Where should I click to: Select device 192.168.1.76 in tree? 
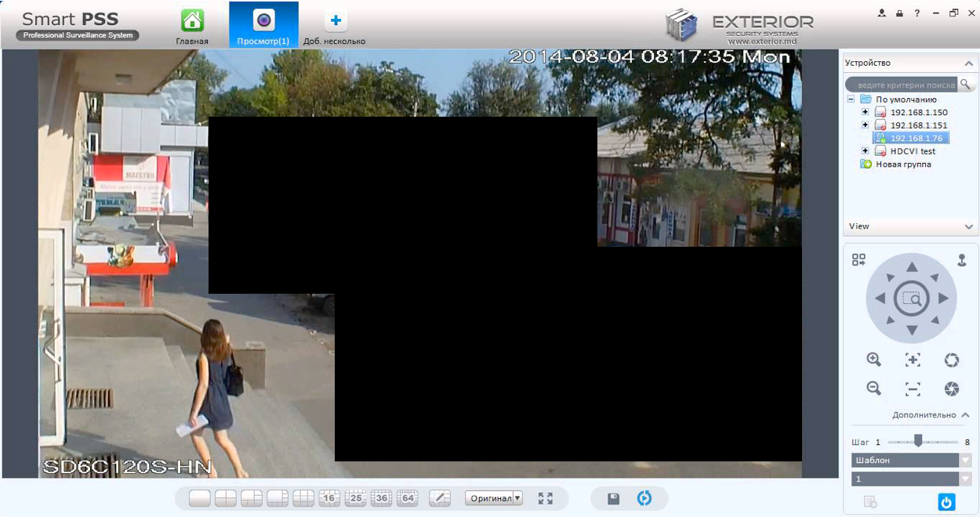click(918, 139)
